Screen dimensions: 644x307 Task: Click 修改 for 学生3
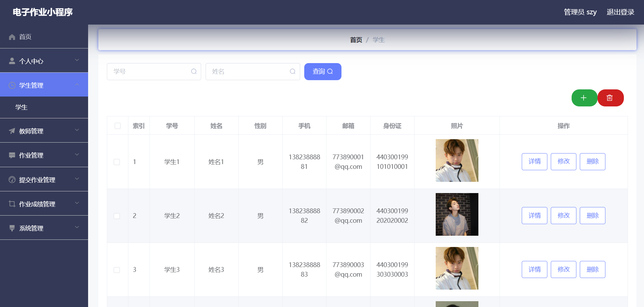(563, 269)
